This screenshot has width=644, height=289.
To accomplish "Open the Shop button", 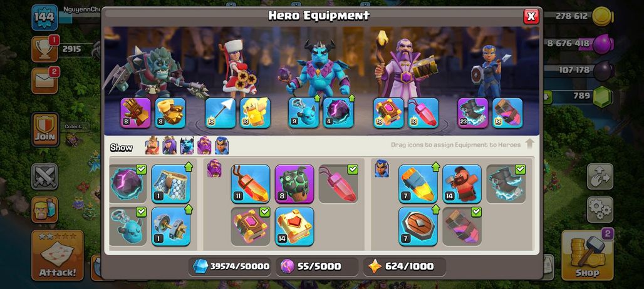I will coord(588,255).
